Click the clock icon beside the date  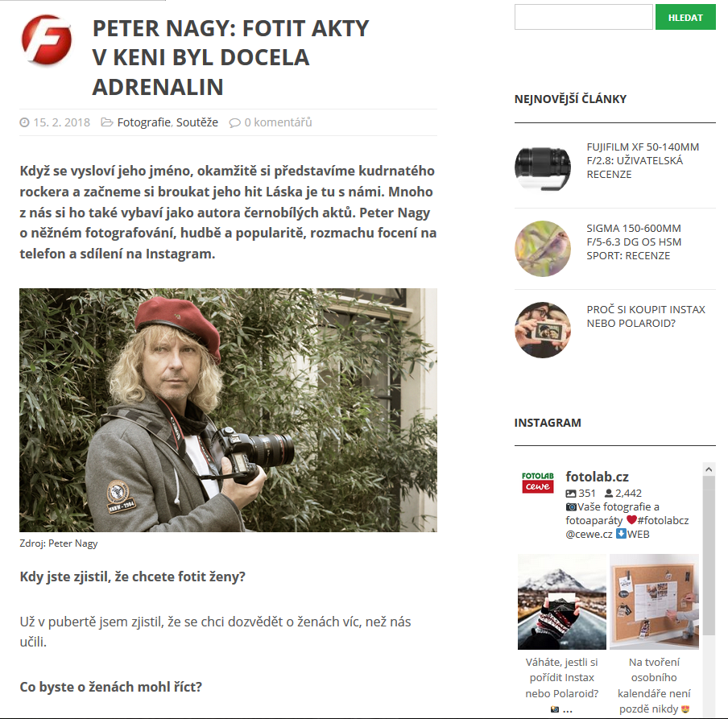(24, 122)
